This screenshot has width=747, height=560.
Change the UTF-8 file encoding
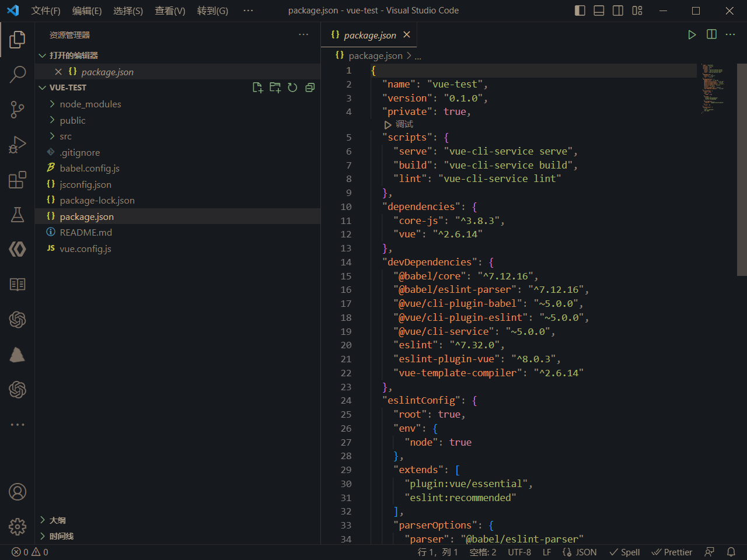point(519,552)
